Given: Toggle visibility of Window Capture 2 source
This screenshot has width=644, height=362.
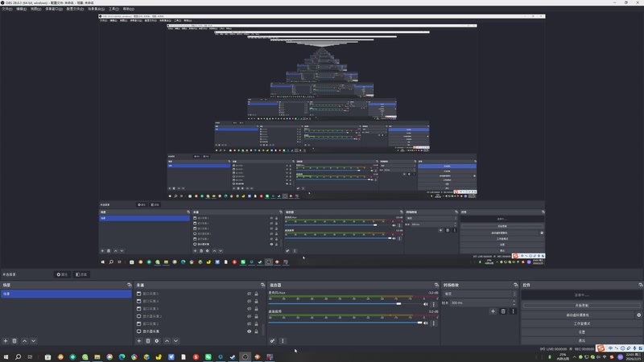Looking at the screenshot, I should pyautogui.click(x=249, y=323).
